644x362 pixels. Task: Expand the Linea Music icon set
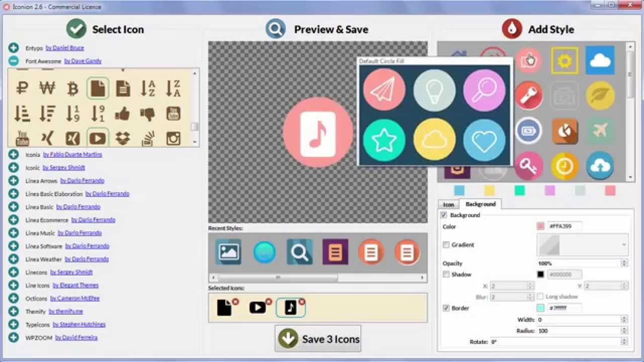(x=14, y=233)
